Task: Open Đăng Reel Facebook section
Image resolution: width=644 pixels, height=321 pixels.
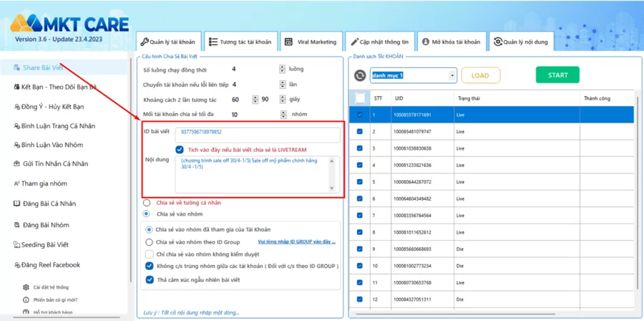Action: (x=51, y=265)
